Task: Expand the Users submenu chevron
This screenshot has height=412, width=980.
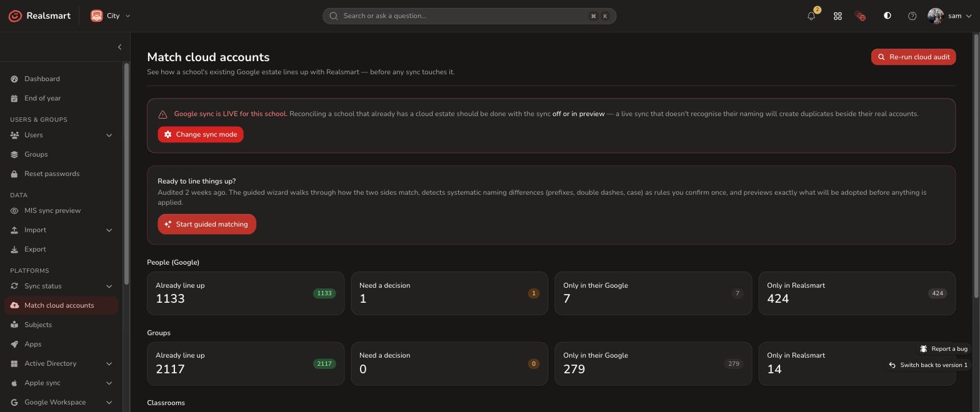Action: click(109, 135)
